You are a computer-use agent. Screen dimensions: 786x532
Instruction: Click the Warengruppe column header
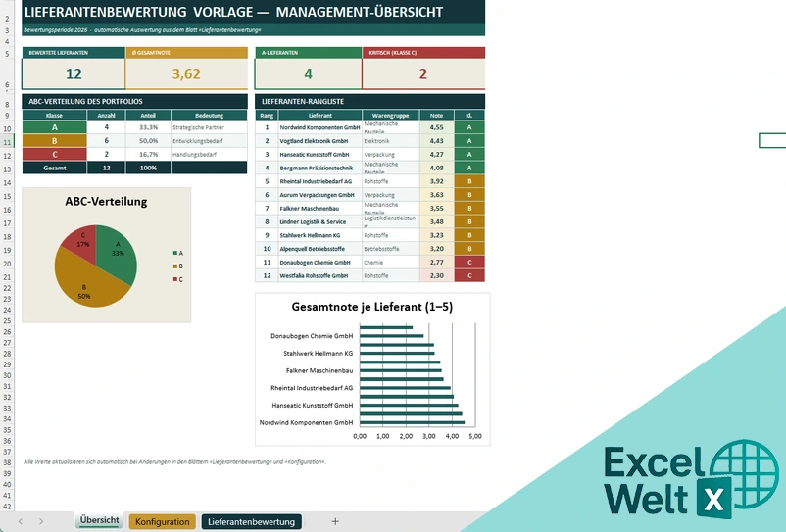click(x=390, y=116)
